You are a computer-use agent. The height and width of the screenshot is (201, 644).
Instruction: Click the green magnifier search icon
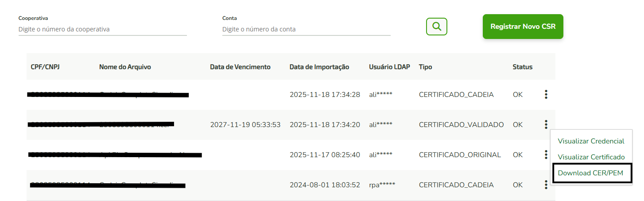coord(436,27)
